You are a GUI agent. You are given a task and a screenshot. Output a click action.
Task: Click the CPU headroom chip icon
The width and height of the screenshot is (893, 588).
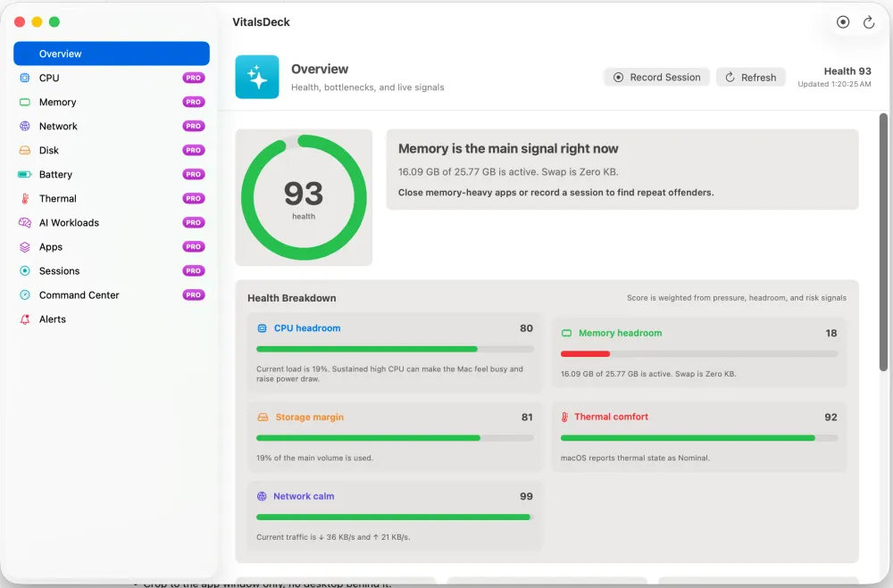point(262,328)
